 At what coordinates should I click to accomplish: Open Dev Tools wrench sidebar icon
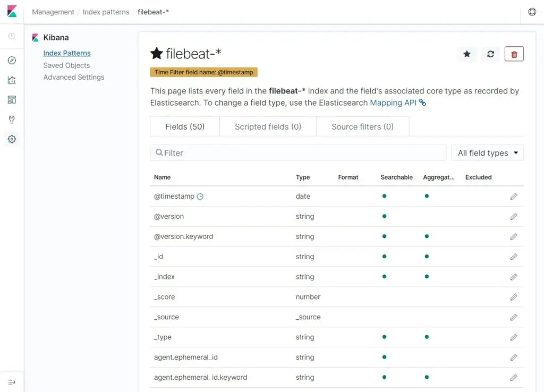[12, 120]
